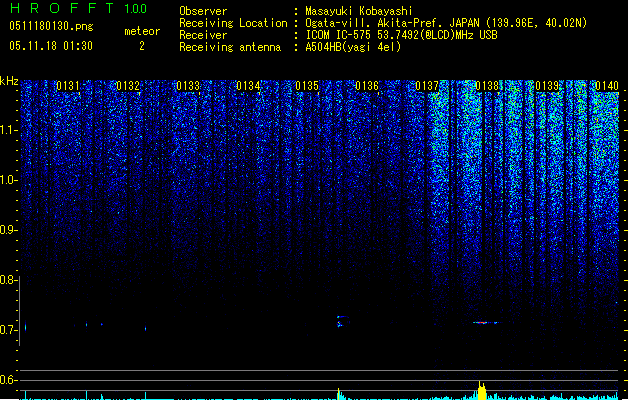Click the 0136 time marker
The height and width of the screenshot is (400, 629).
367,86
